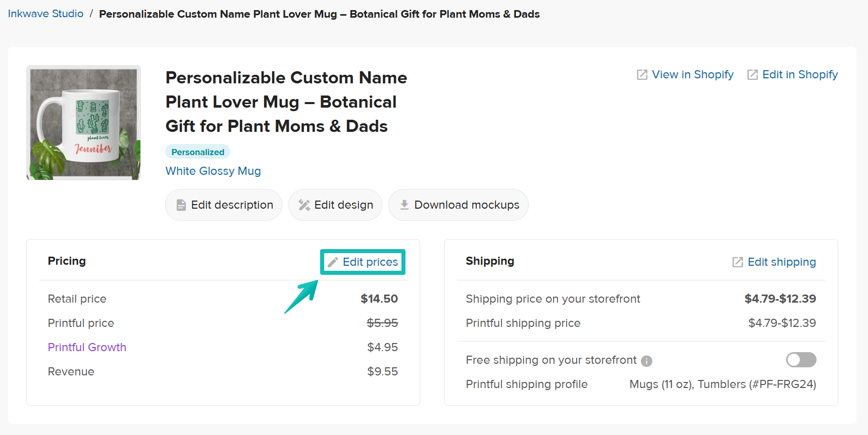Open Edit shipping link
868x435 pixels.
point(781,262)
